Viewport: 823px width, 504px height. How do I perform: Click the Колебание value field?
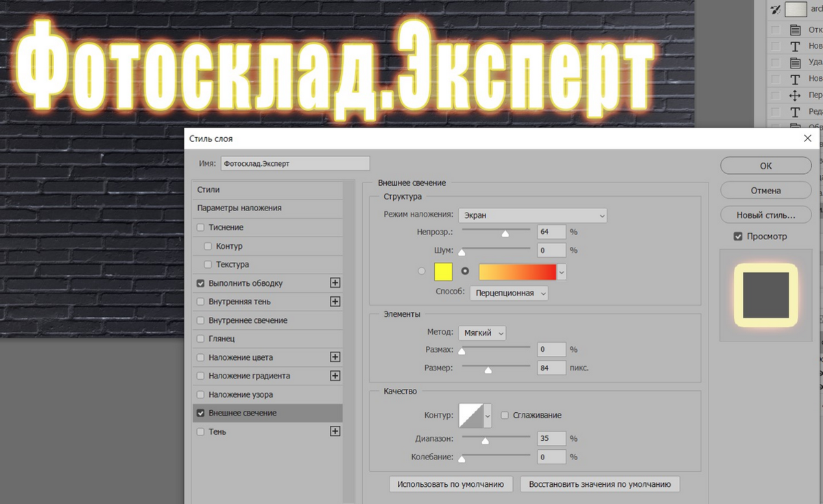(x=551, y=456)
